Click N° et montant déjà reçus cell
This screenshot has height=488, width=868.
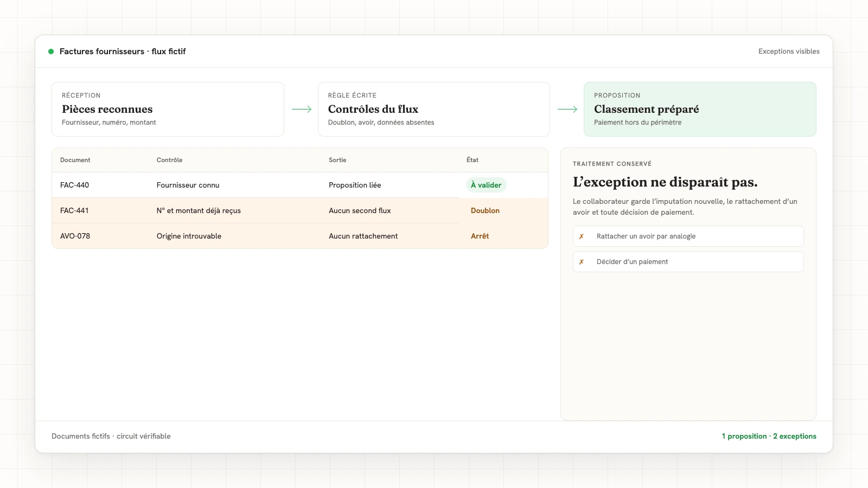point(199,210)
